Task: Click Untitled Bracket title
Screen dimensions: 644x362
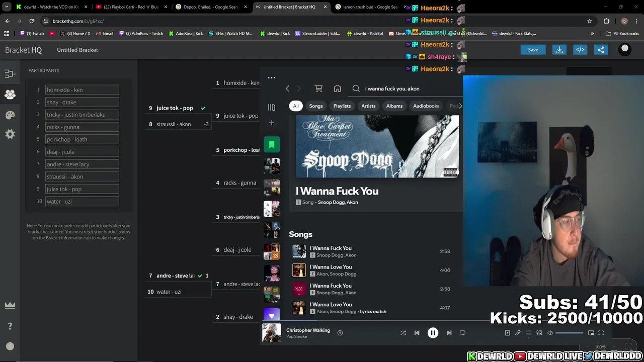Action: click(77, 50)
